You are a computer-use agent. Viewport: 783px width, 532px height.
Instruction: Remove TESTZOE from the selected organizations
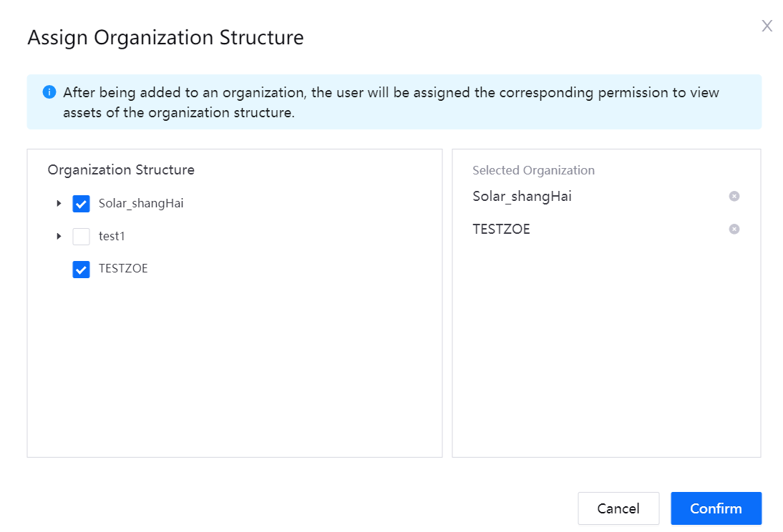[x=734, y=230]
